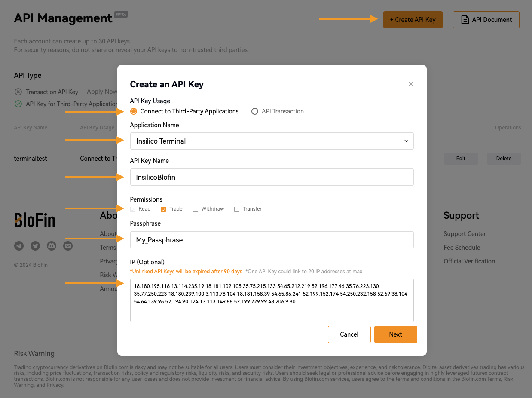
Task: Open the Twitter social icon
Action: (x=35, y=246)
